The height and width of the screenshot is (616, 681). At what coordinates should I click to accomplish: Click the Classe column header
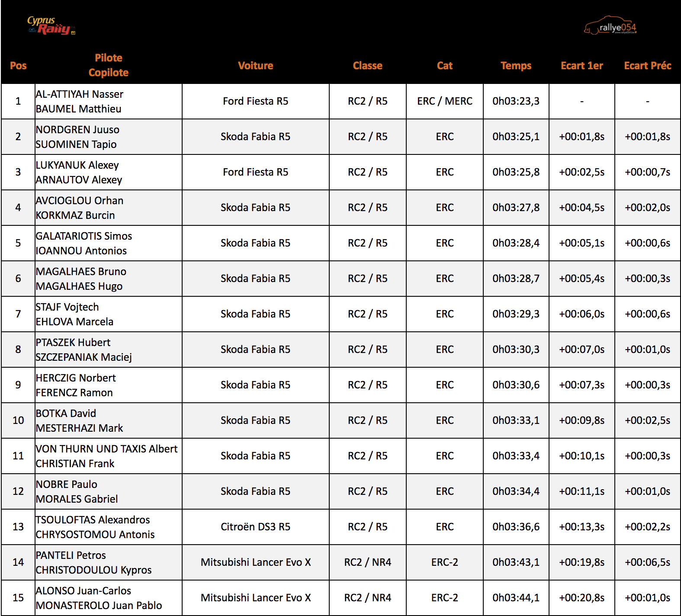point(368,66)
